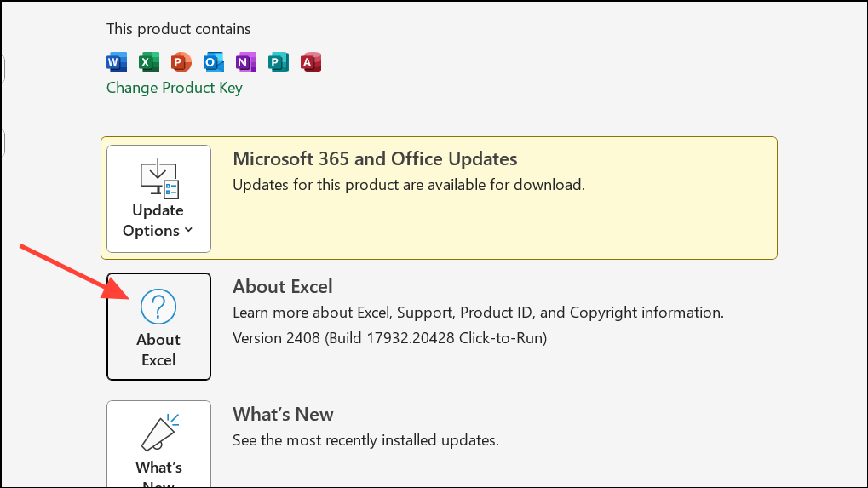This screenshot has width=868, height=488.
Task: Open the Change Product Key link
Action: 175,88
